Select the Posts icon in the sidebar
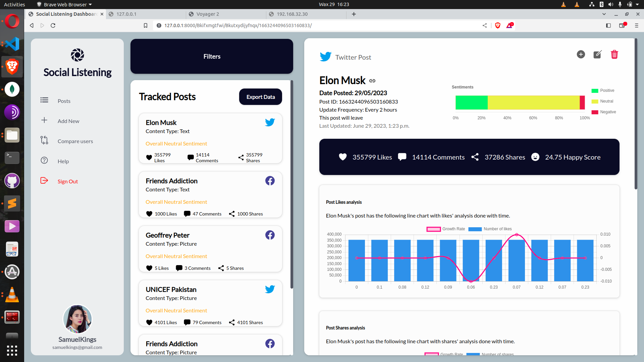The height and width of the screenshot is (362, 644). [x=44, y=100]
